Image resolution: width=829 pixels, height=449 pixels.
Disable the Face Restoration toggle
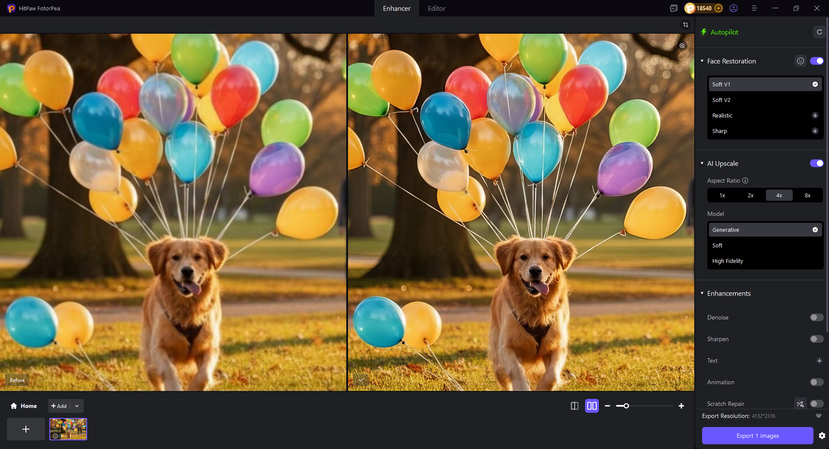pos(817,61)
